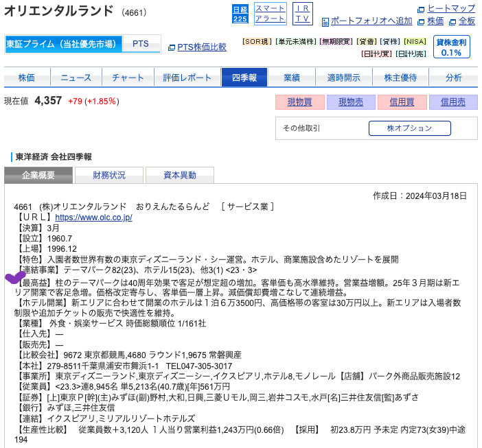Screen dimensions: 482x448
Task: Open ヒートマップ link
Action: click(x=451, y=9)
